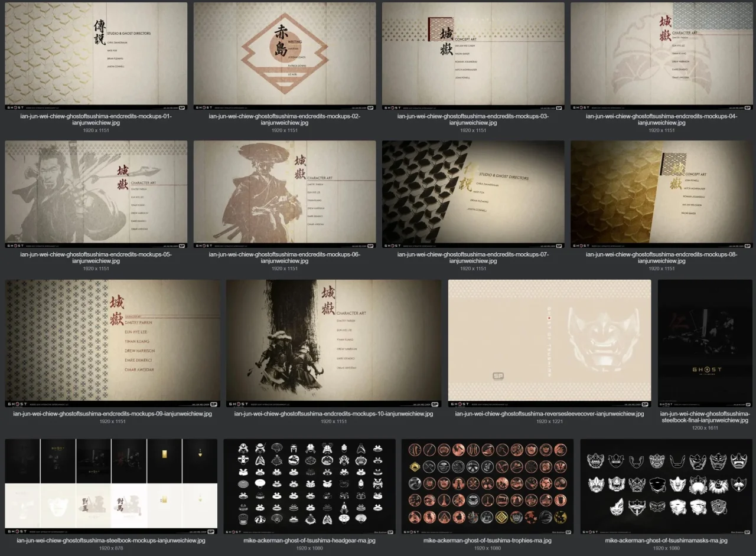
Task: Select filename endcredits-mockups-06-ianjunweichiew.jpg
Action: [285, 257]
